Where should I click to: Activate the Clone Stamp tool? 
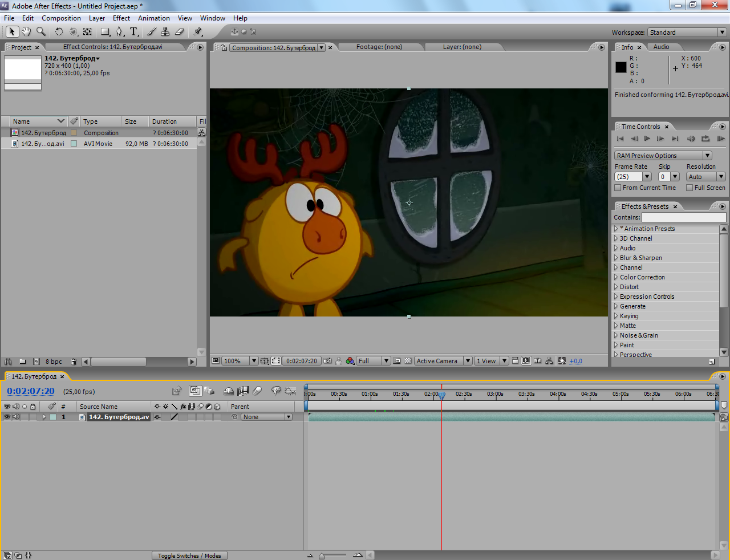[165, 32]
